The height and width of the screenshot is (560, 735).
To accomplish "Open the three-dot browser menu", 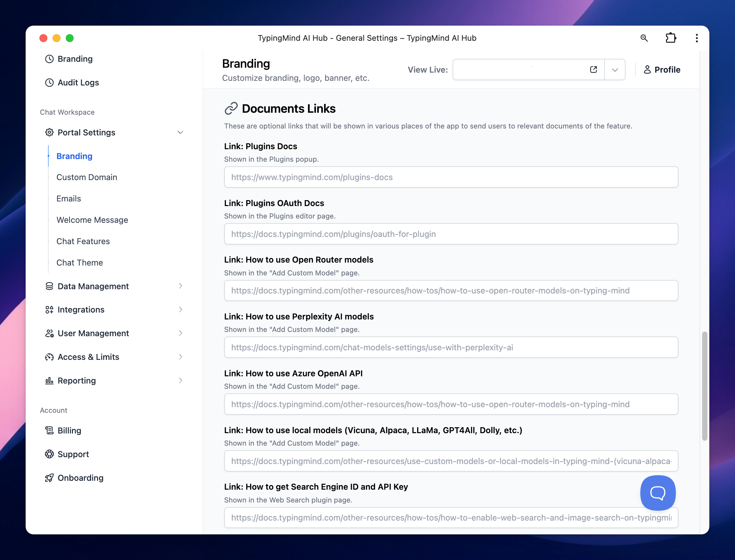I will pyautogui.click(x=697, y=38).
